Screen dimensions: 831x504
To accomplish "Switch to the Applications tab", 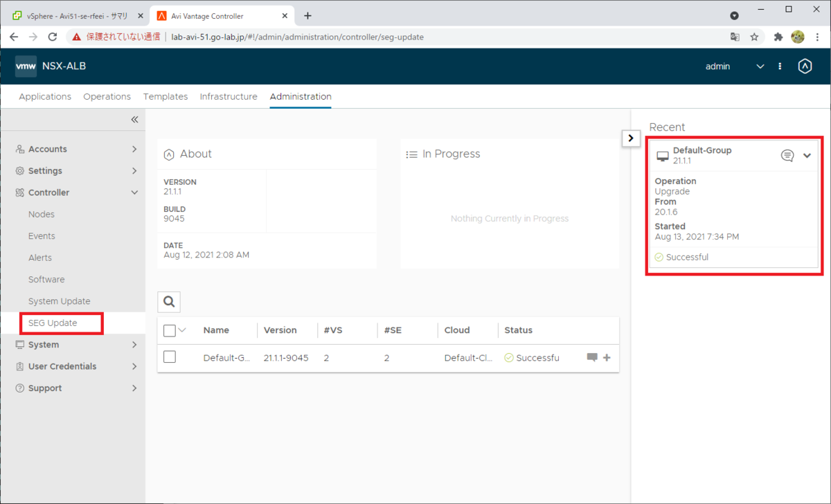I will 45,96.
